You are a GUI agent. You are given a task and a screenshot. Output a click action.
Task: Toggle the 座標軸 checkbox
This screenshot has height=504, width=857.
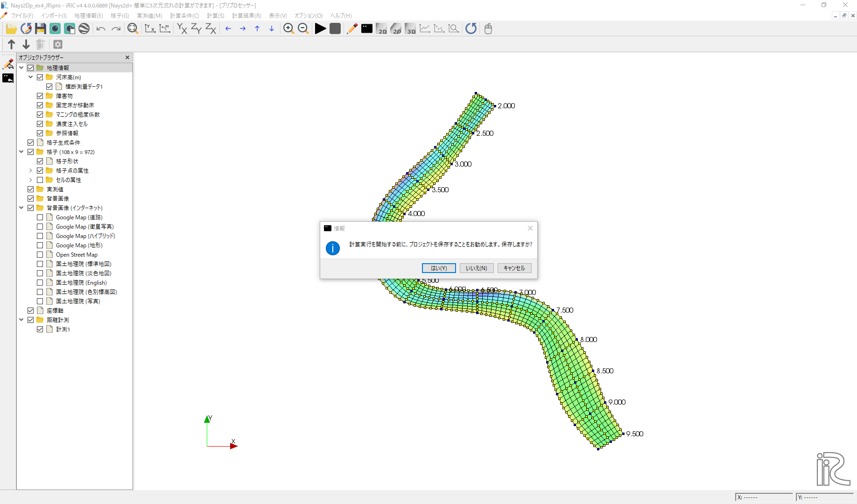(31, 311)
